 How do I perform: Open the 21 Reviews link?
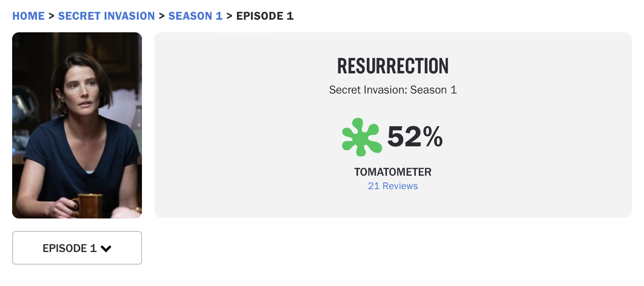[x=393, y=186]
